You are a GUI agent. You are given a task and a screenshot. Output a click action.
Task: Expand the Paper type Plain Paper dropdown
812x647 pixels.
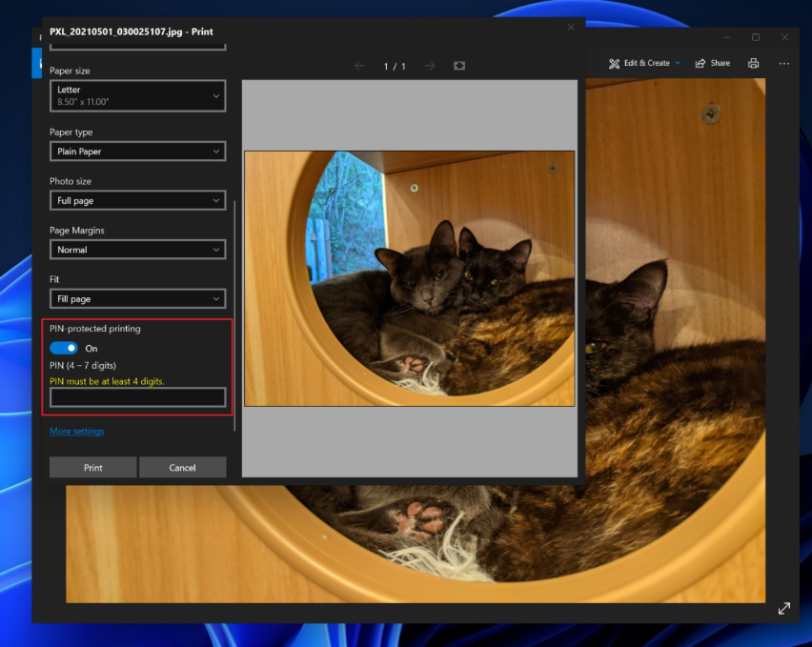tap(138, 152)
